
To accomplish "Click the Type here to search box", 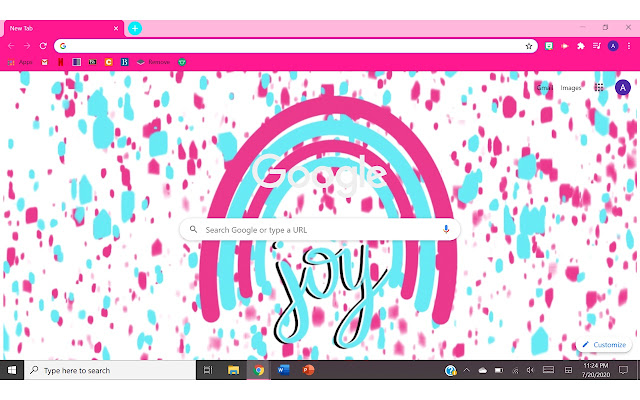I will [110, 370].
